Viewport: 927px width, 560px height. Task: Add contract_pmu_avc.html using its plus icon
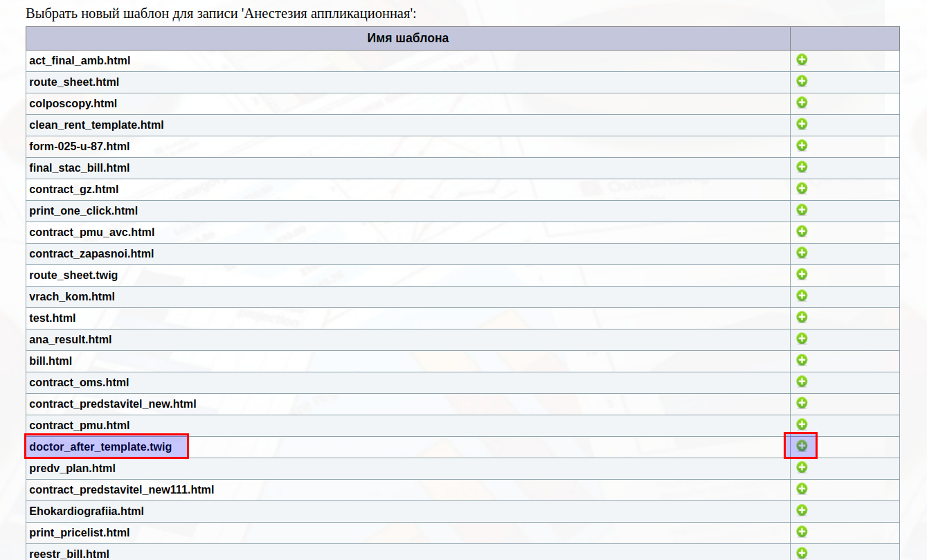pos(802,231)
